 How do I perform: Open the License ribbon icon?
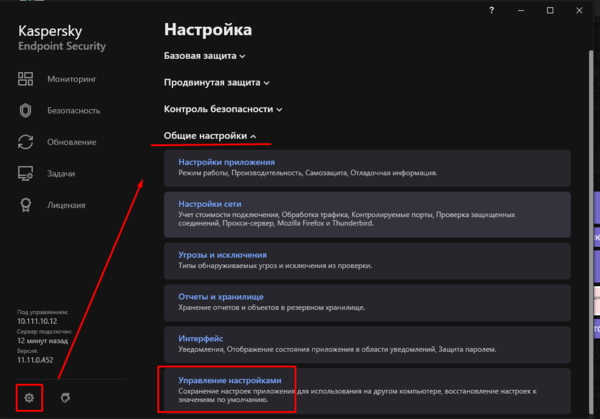click(28, 205)
